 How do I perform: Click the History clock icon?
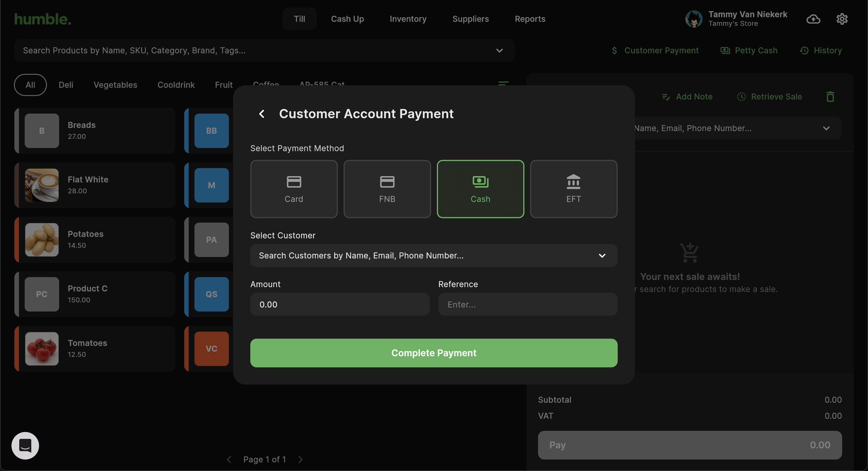tap(804, 50)
